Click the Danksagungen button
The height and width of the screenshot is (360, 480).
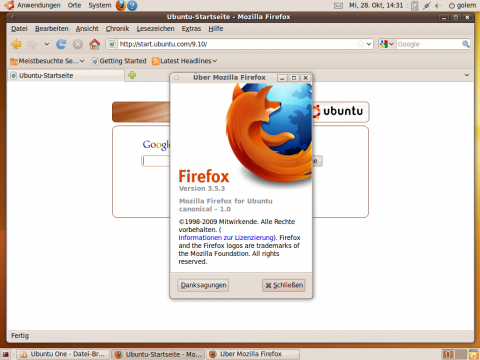(203, 285)
